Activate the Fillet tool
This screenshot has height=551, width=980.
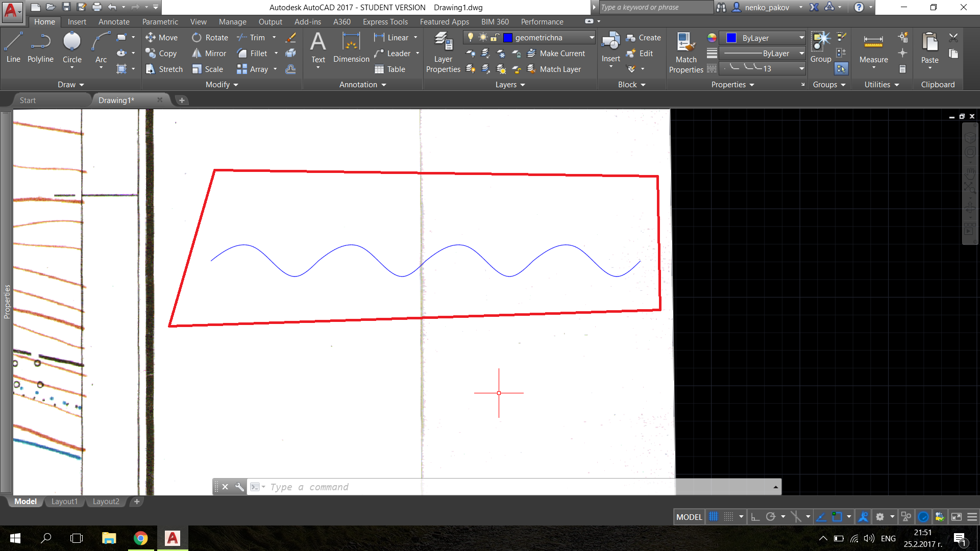click(x=252, y=54)
